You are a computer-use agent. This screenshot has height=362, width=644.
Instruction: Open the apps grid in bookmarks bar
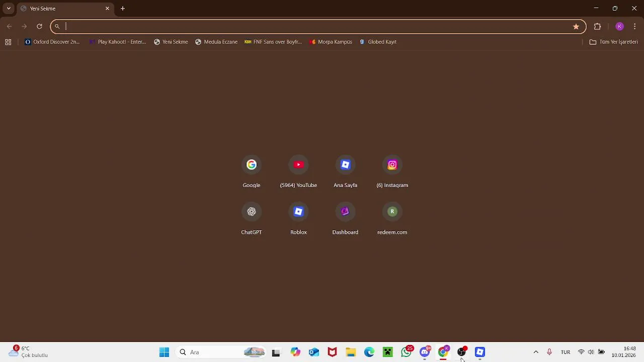(8, 42)
